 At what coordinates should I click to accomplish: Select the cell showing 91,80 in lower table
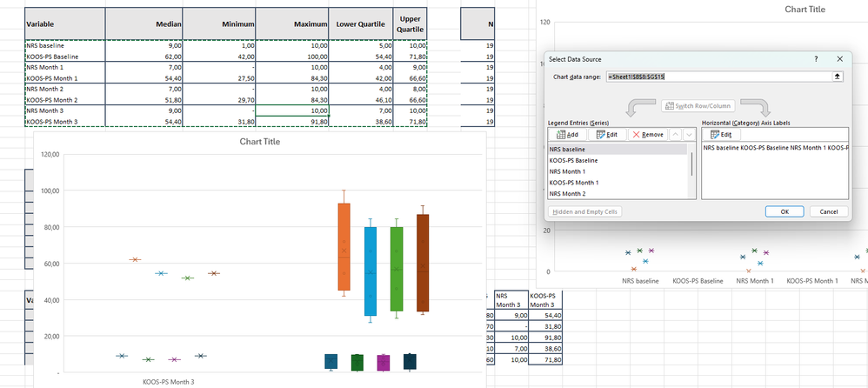pos(545,337)
